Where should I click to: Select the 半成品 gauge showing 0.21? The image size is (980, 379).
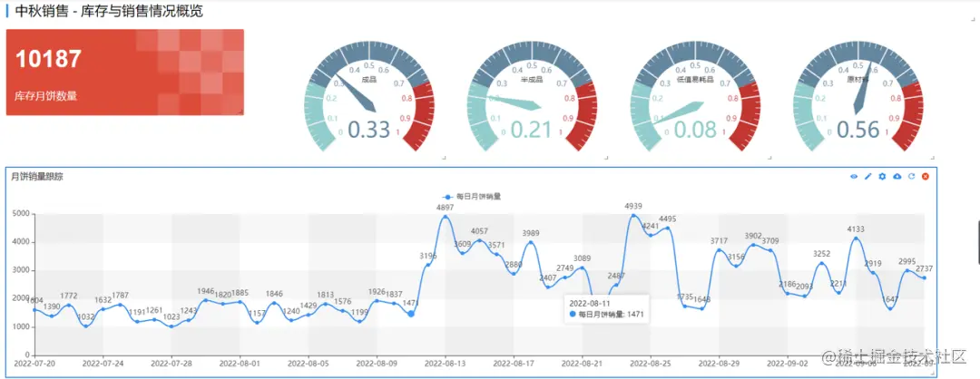point(532,97)
